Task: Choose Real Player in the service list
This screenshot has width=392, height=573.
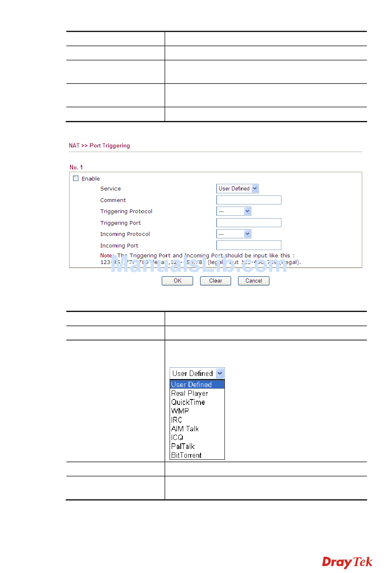Action: point(197,393)
